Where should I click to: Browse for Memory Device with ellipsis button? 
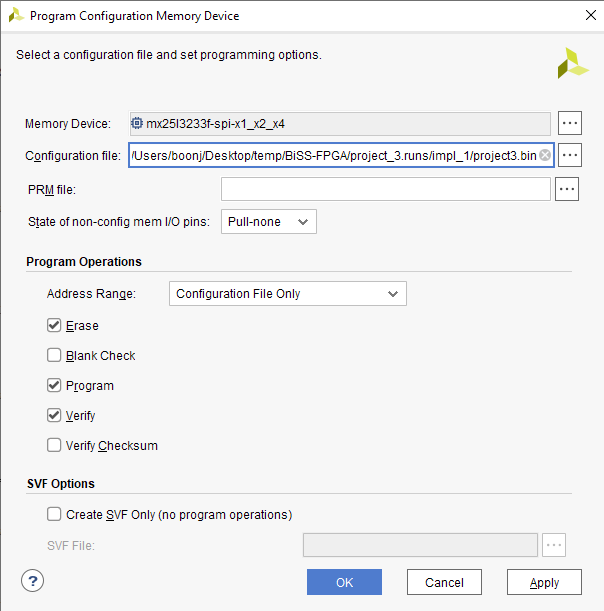coord(570,123)
